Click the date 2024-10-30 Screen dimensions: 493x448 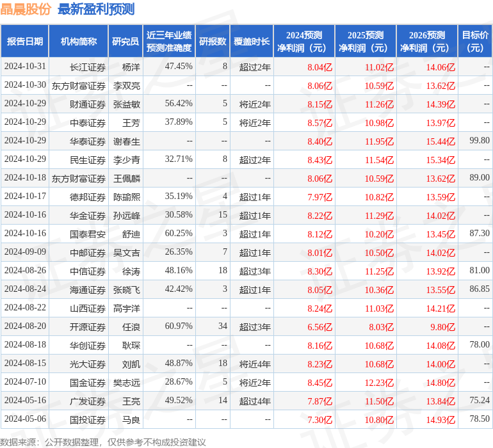25,85
